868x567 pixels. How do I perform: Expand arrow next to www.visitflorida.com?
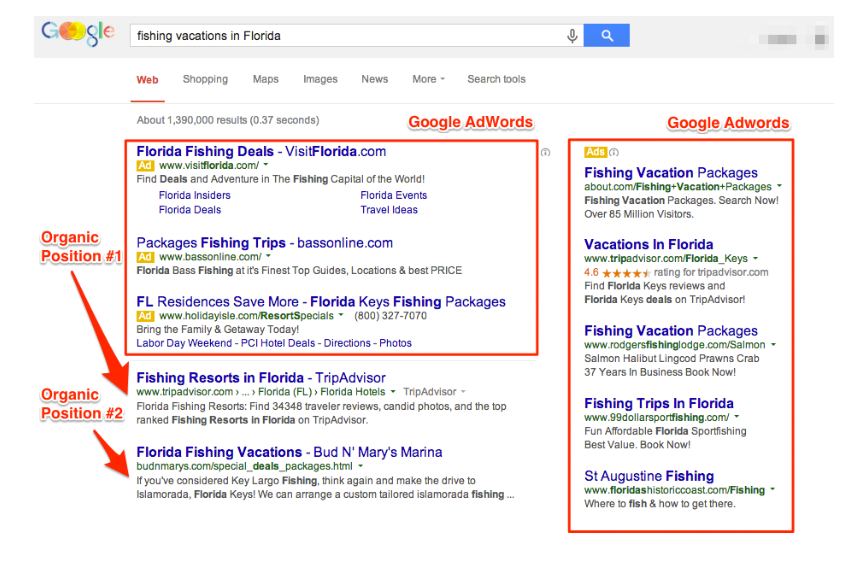point(266,165)
